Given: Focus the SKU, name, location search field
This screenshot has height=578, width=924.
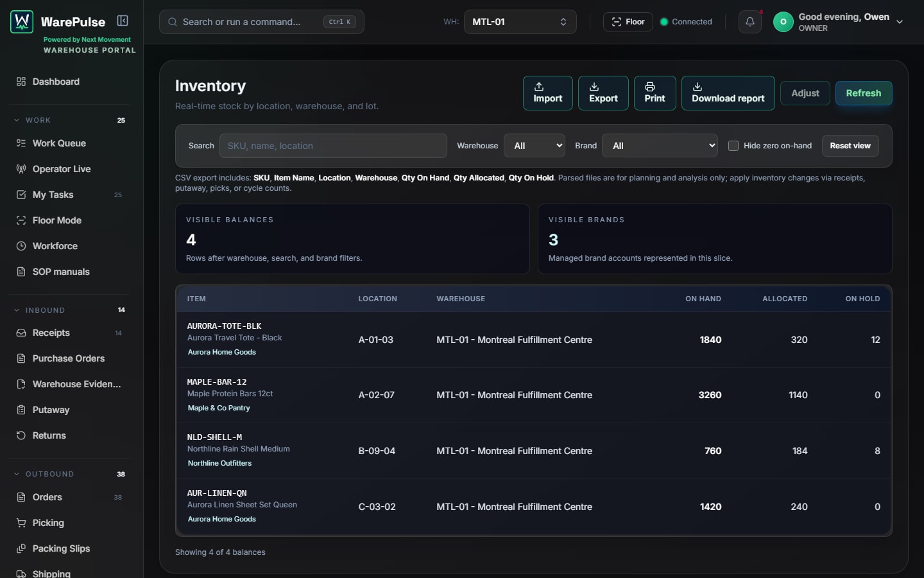Looking at the screenshot, I should [x=333, y=146].
